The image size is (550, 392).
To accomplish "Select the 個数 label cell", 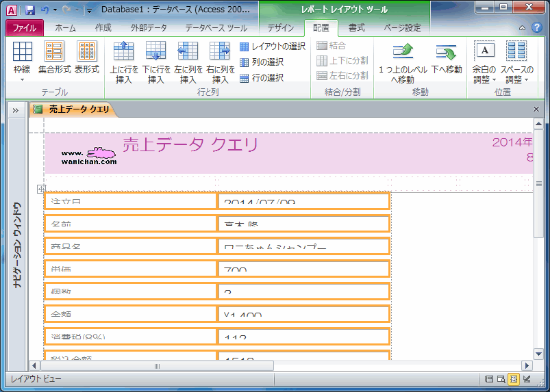I will point(130,291).
